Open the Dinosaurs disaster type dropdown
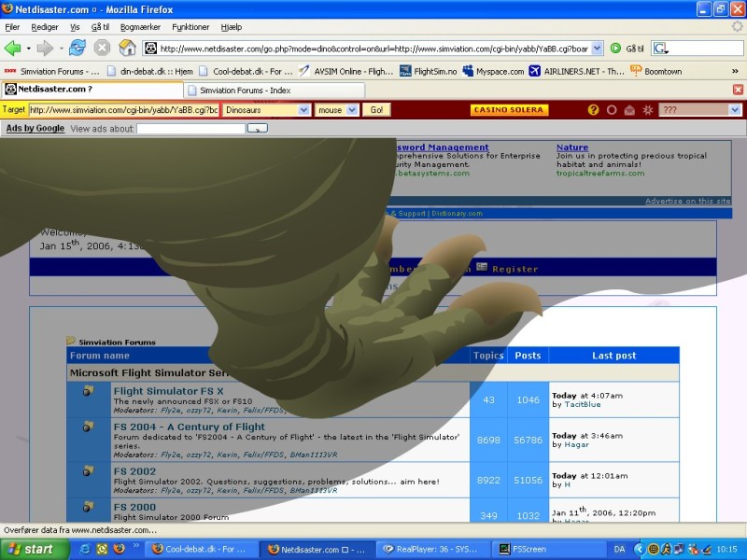747x560 pixels. point(304,110)
